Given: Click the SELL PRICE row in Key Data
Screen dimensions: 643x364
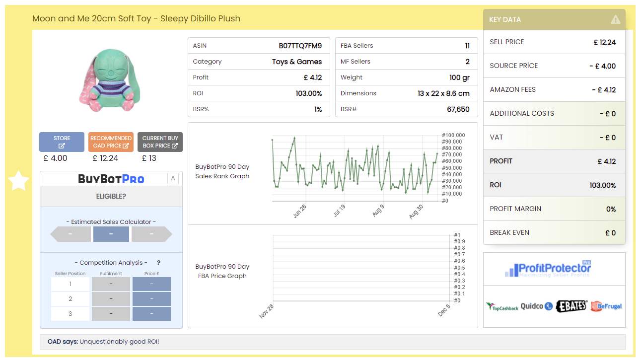Looking at the screenshot, I should click(554, 42).
